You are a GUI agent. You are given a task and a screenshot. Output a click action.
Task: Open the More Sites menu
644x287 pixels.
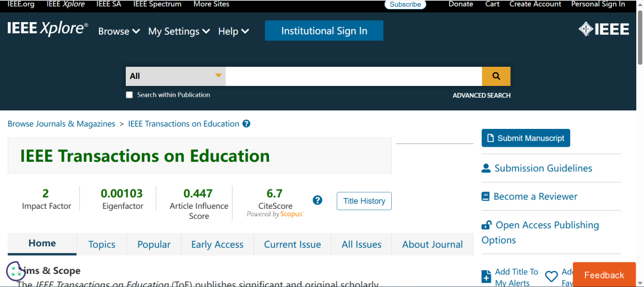point(211,4)
